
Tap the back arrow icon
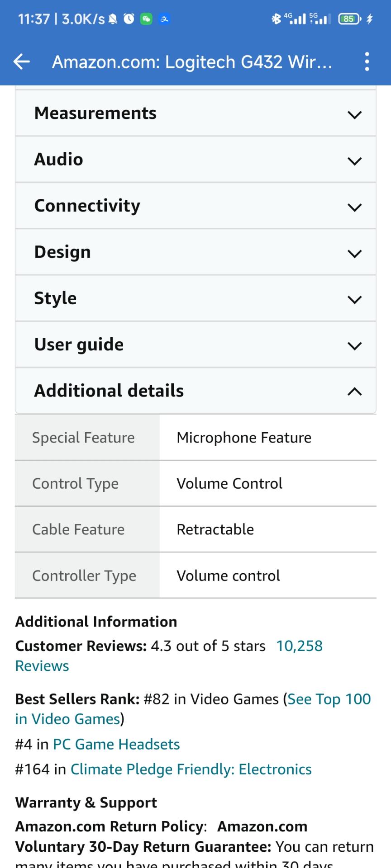22,61
